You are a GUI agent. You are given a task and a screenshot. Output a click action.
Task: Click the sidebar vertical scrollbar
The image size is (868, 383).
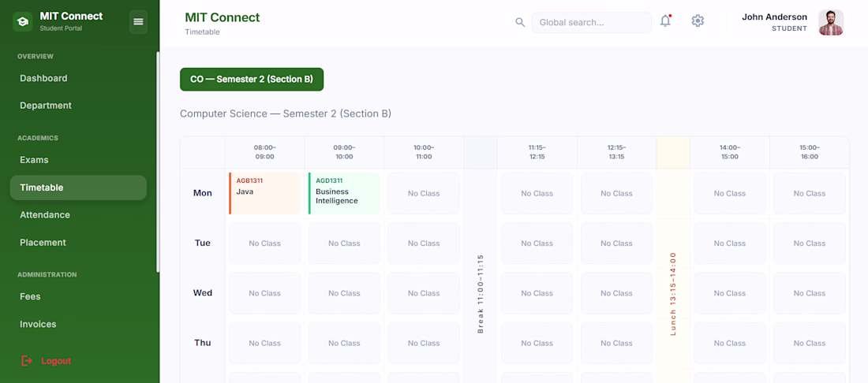pyautogui.click(x=158, y=162)
